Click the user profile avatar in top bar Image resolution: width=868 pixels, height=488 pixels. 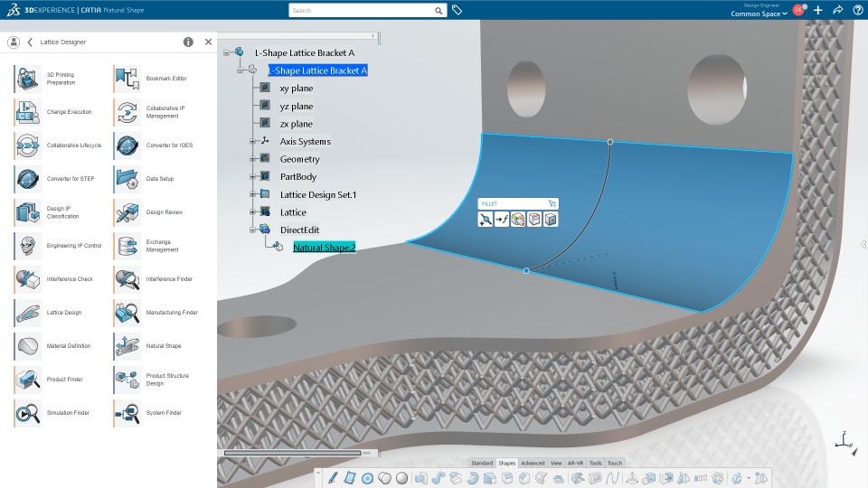click(x=798, y=9)
